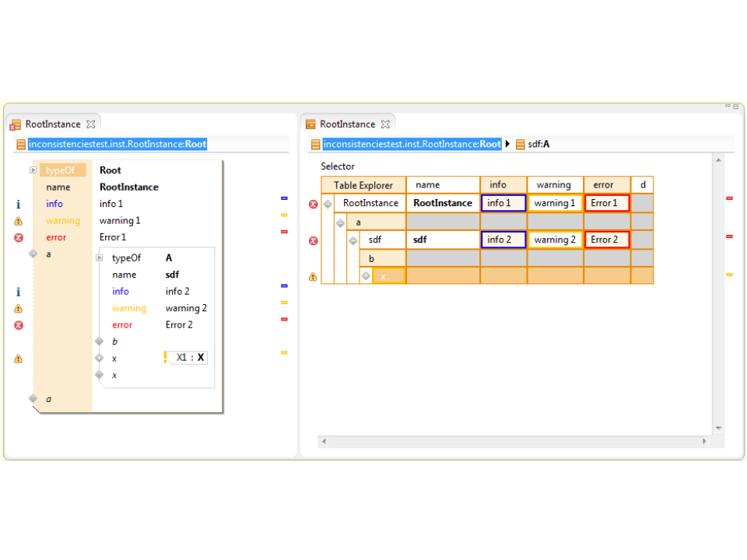Click the sdf:A breadcrumb icon in right editor
747x560 pixels.
(x=519, y=144)
